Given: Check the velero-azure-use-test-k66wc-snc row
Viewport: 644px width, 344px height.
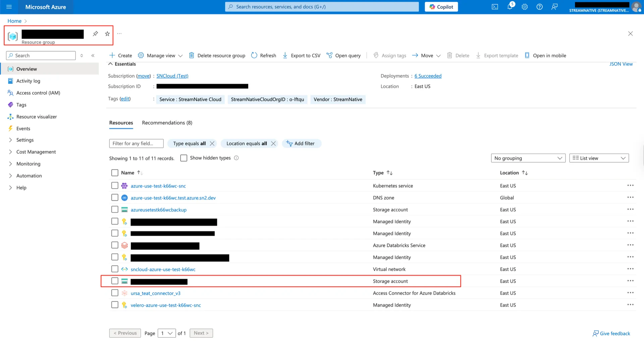Looking at the screenshot, I should tap(115, 305).
